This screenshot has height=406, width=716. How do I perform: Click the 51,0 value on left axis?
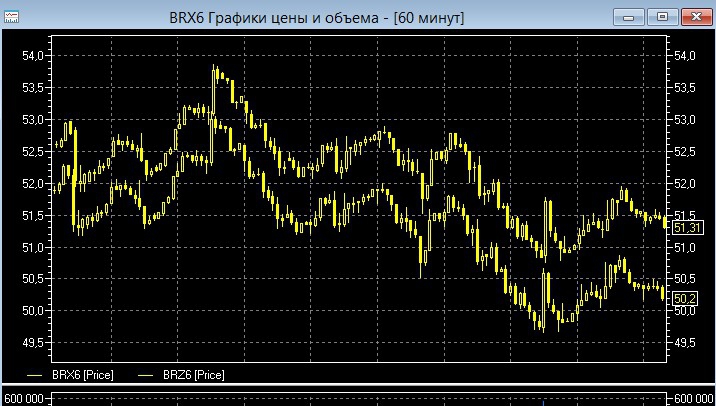(32, 248)
